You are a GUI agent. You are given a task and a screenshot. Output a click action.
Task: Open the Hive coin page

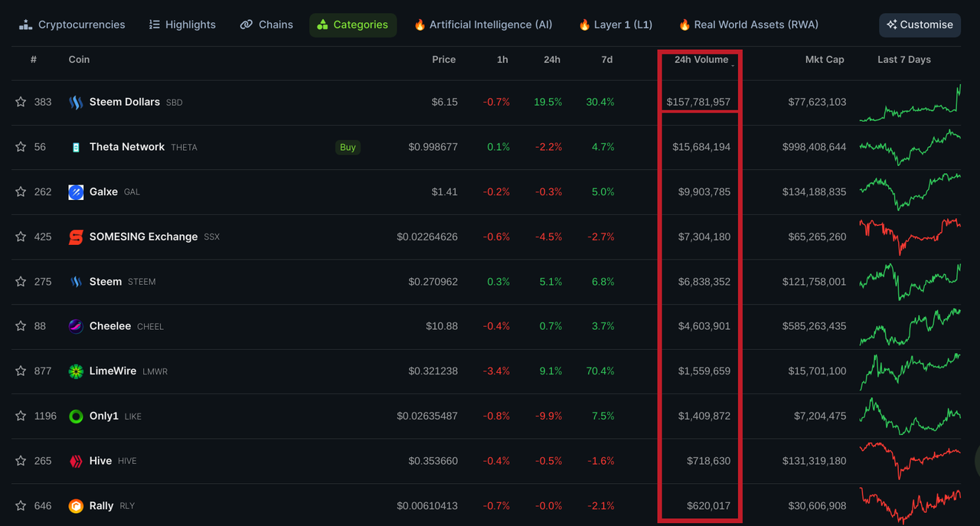point(100,461)
